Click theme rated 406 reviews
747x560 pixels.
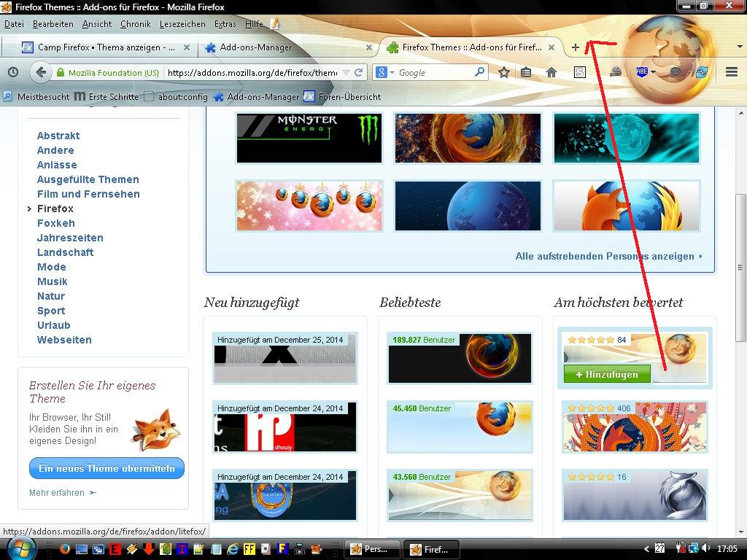(635, 427)
